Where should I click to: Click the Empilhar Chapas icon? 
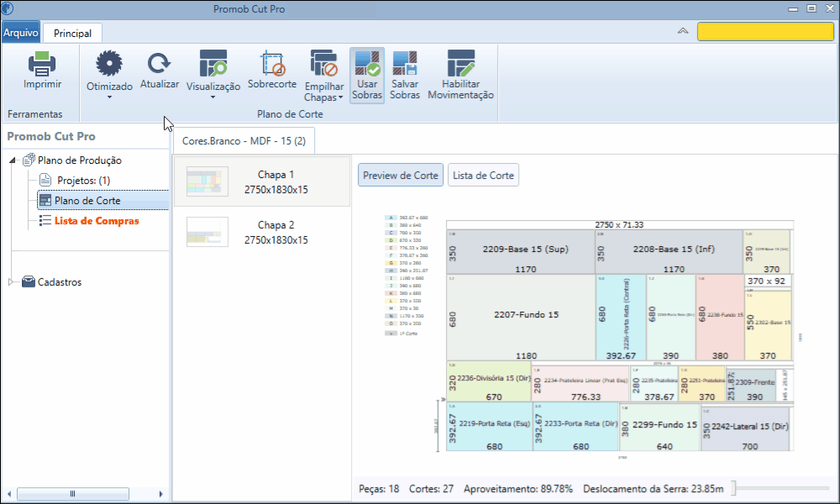(324, 64)
